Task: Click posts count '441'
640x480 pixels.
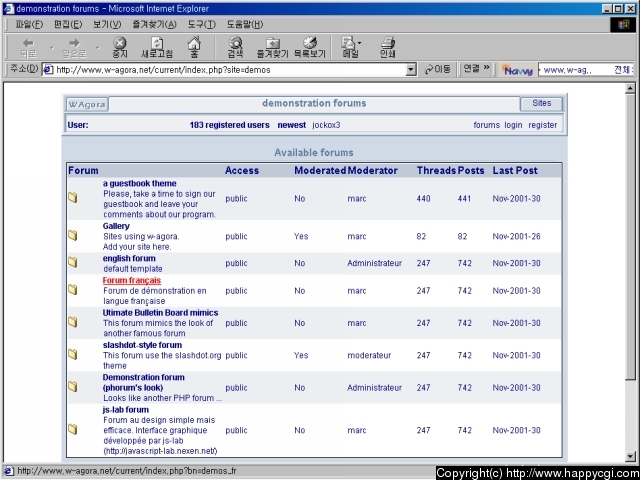Action: point(464,199)
